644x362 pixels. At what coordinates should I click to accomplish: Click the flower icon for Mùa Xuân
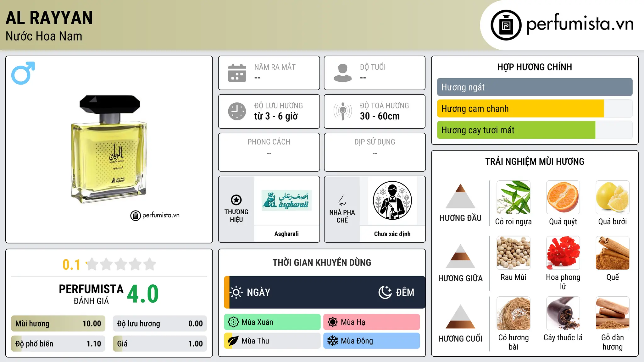pos(233,322)
